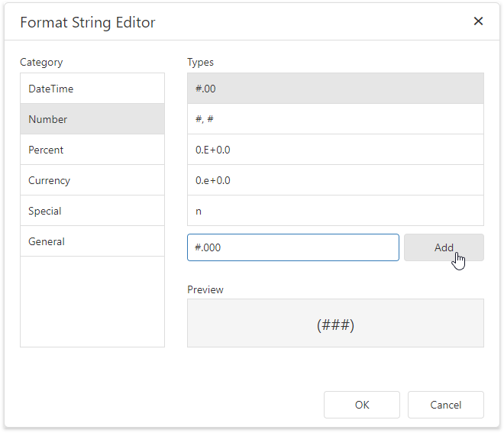Pick the 0.E+0.0 uppercase exponent format
504x433 pixels.
click(x=335, y=150)
